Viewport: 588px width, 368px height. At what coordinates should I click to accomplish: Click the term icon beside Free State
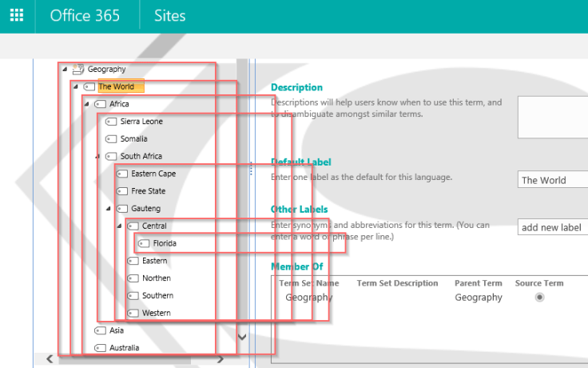(x=121, y=191)
